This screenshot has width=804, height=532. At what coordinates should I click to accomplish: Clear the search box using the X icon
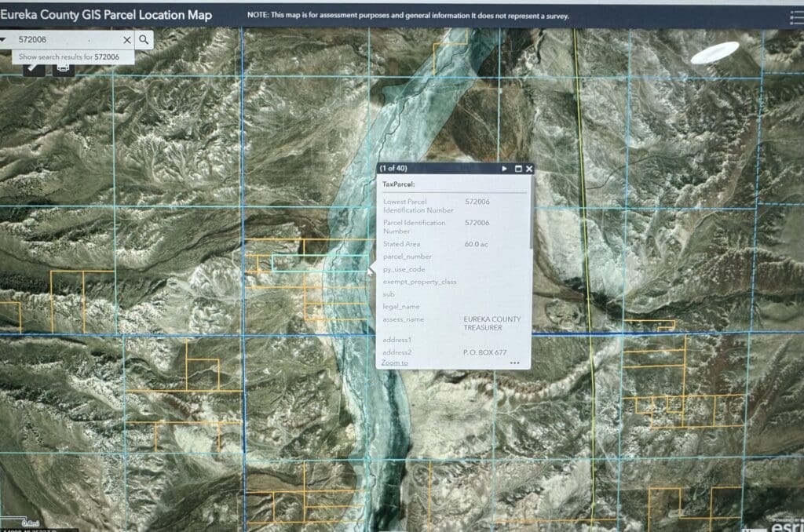[126, 39]
